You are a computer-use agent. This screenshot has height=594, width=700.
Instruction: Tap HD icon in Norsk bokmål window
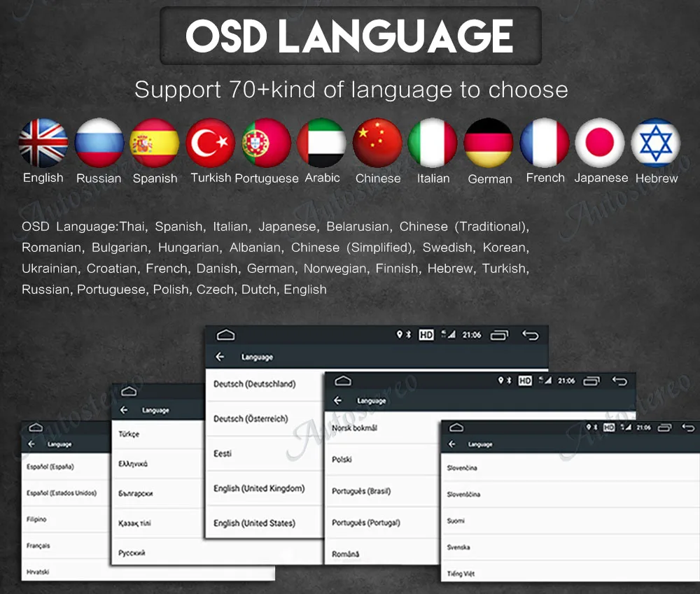coord(525,381)
